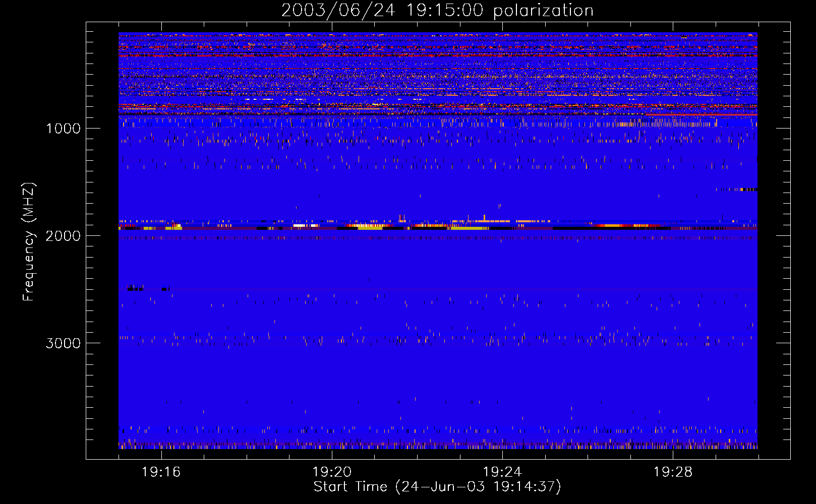
Task: Click the 19:24 time tick label
Action: pyautogui.click(x=502, y=472)
